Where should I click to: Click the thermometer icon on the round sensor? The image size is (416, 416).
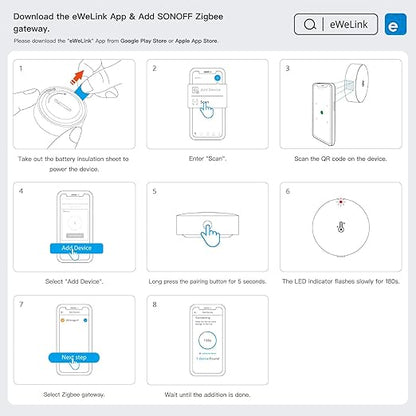tap(341, 227)
